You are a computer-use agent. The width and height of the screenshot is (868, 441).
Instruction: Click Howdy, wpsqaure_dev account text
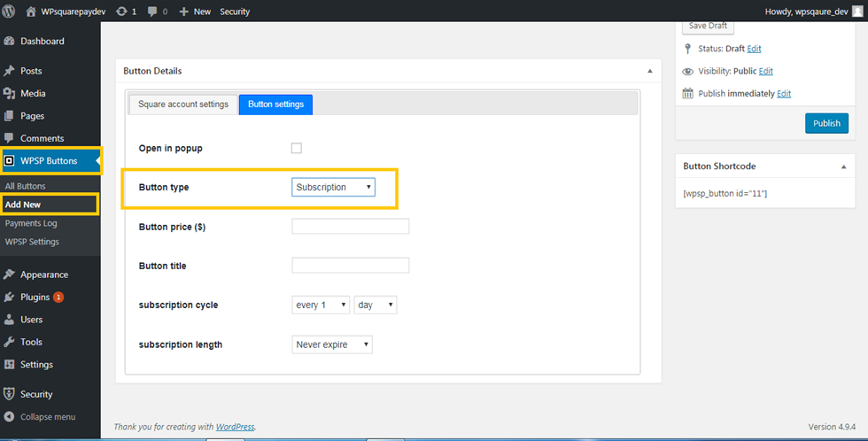[x=806, y=12]
